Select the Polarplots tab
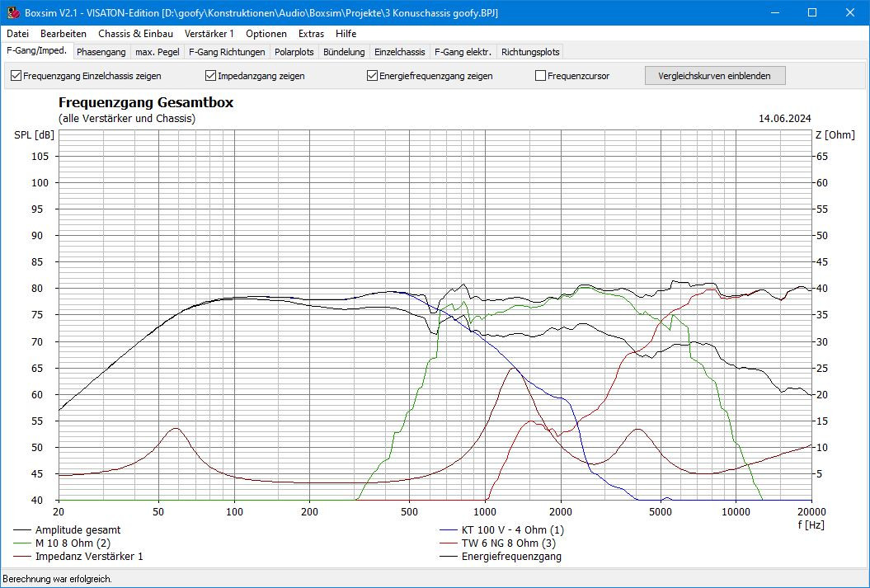870x588 pixels. (x=294, y=52)
